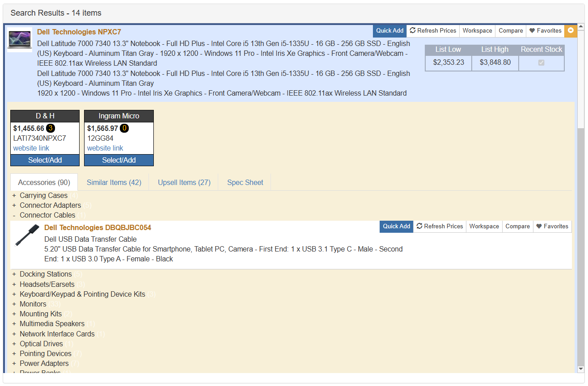Toggle the Recent Stock checkbox
Viewport: 588px width, 386px height.
coord(541,63)
